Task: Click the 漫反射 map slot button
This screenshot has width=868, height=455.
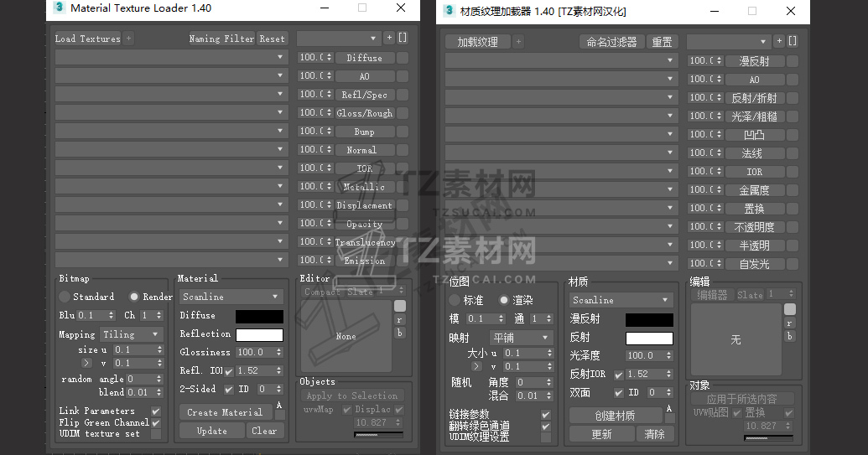Action: pyautogui.click(x=755, y=61)
